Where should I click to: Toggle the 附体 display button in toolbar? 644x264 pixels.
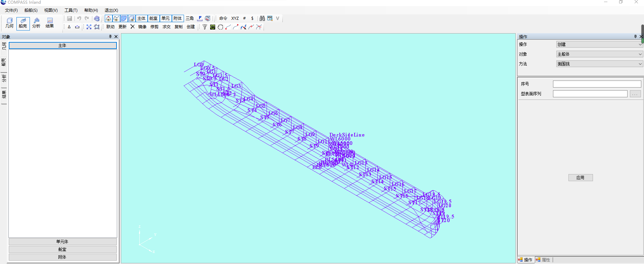178,18
